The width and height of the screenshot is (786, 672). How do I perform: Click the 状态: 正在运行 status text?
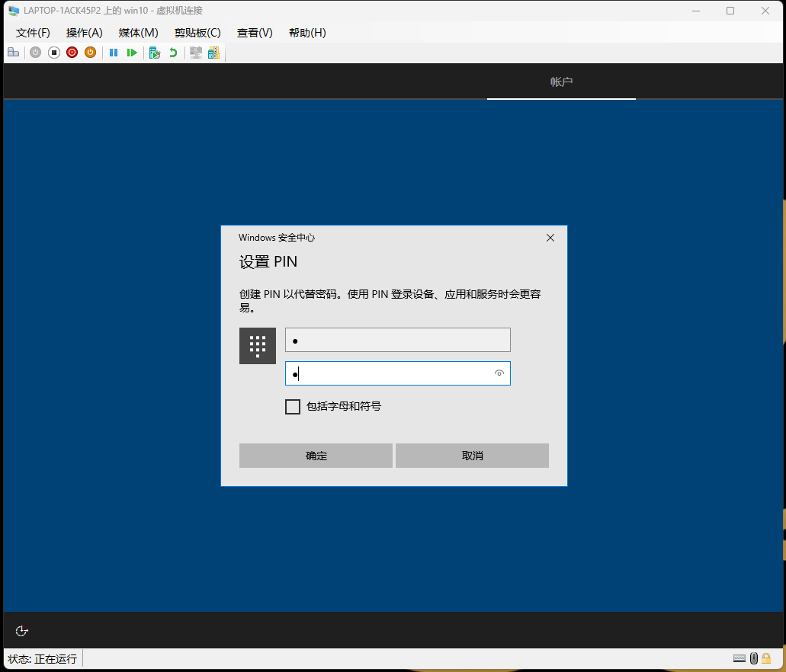tap(43, 659)
